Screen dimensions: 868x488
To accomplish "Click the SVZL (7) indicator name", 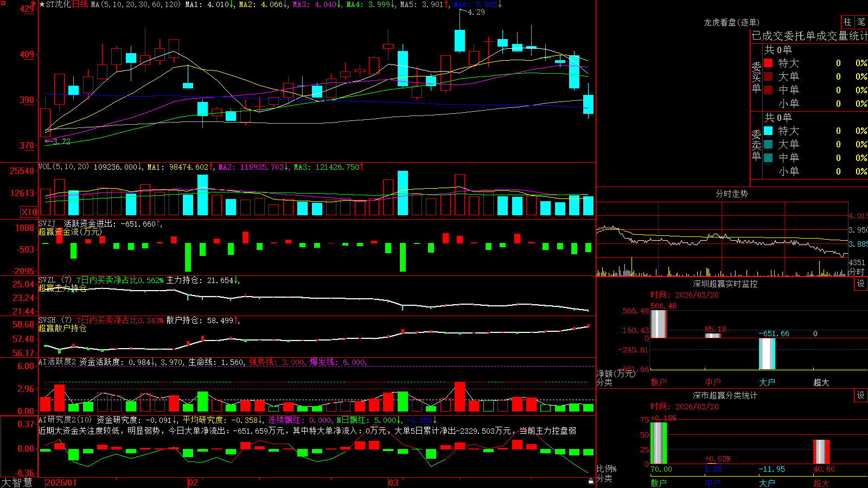I will point(55,280).
